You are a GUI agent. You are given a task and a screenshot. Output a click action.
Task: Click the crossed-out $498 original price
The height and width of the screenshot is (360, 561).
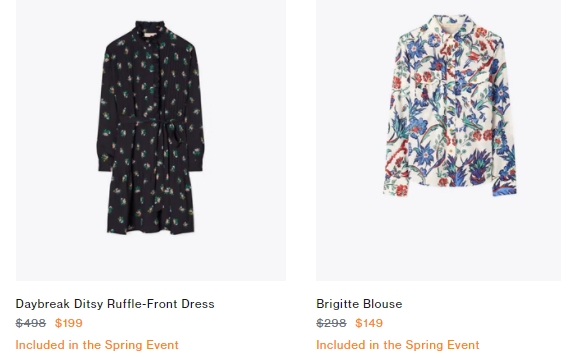pyautogui.click(x=31, y=323)
